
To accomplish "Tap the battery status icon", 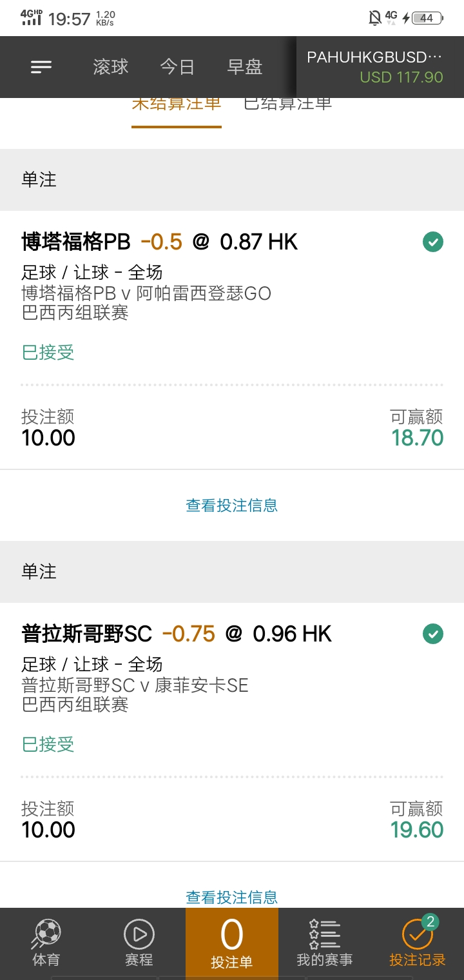I will click(427, 18).
